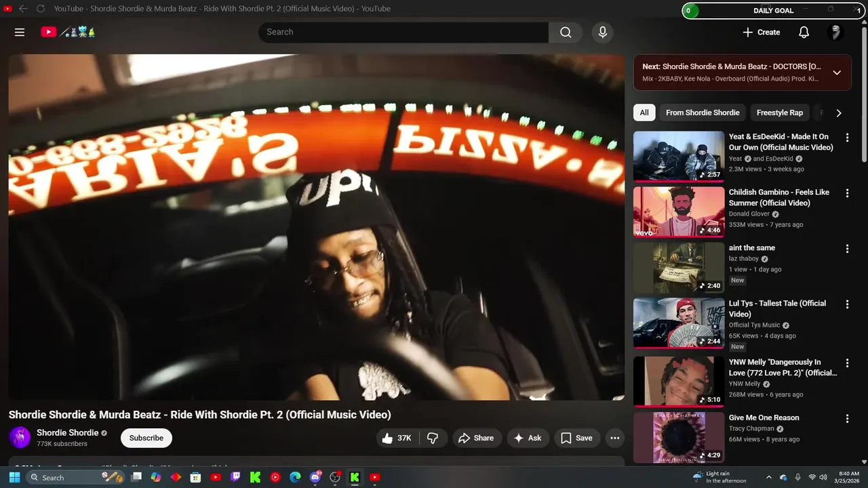This screenshot has height=488, width=868.
Task: Open Copilot from the taskbar
Action: pyautogui.click(x=156, y=477)
